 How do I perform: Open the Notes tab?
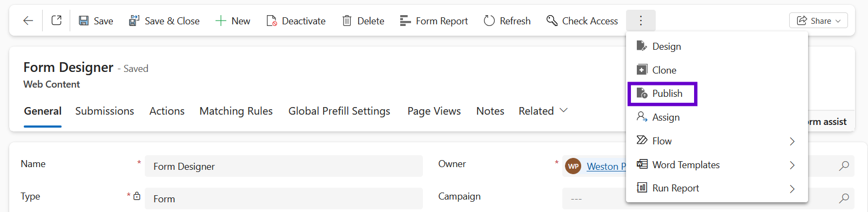(490, 111)
